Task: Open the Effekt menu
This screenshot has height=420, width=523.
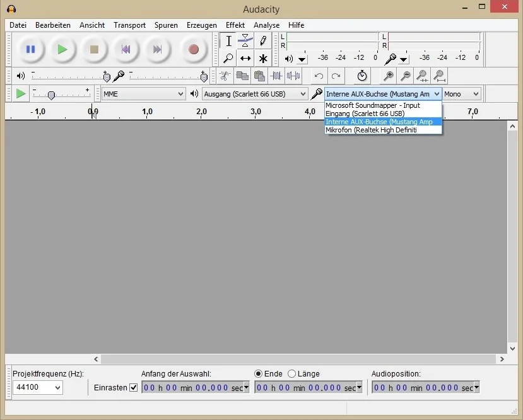Action: 235,25
